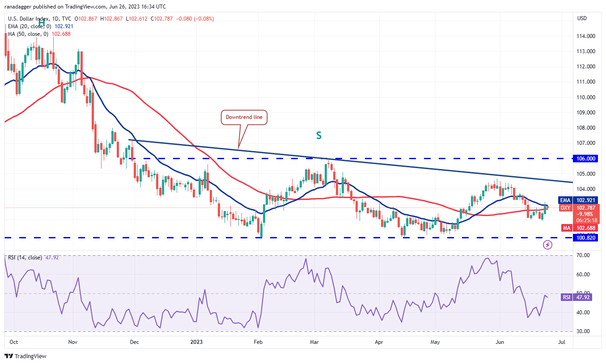Image resolution: width=606 pixels, height=364 pixels.
Task: Select the Downtrend line callout label
Action: [x=244, y=118]
